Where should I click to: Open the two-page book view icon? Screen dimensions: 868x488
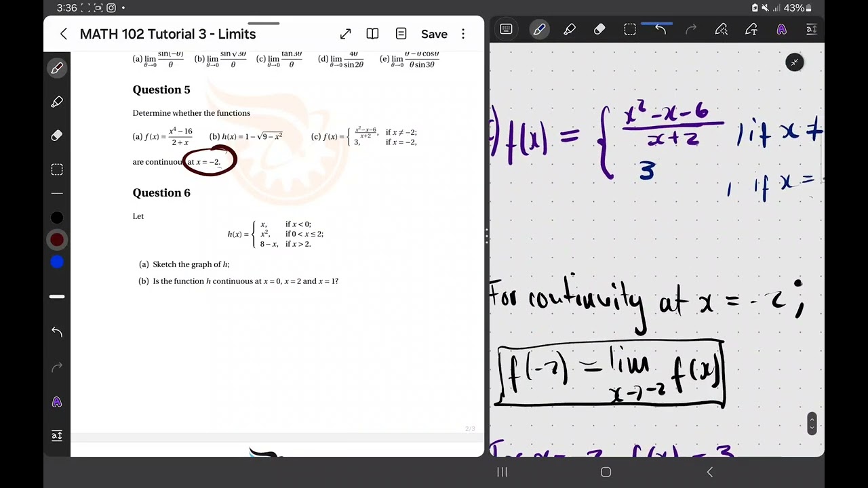372,34
